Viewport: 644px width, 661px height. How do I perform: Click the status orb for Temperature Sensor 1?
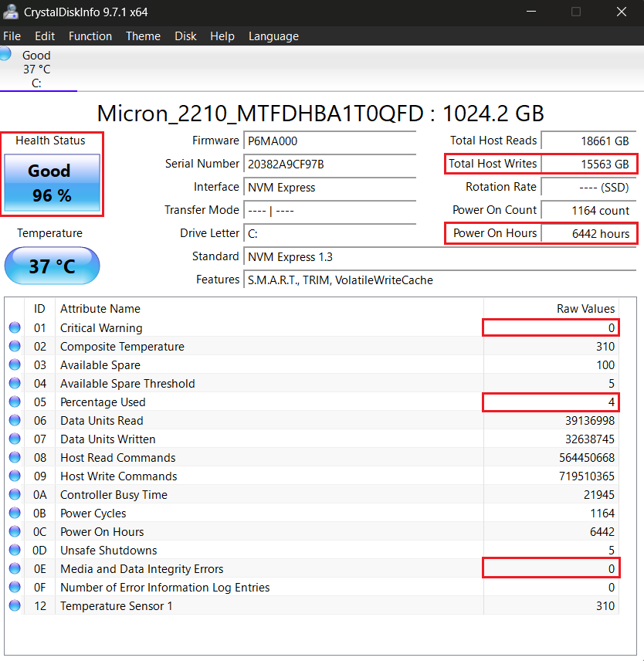coord(15,606)
